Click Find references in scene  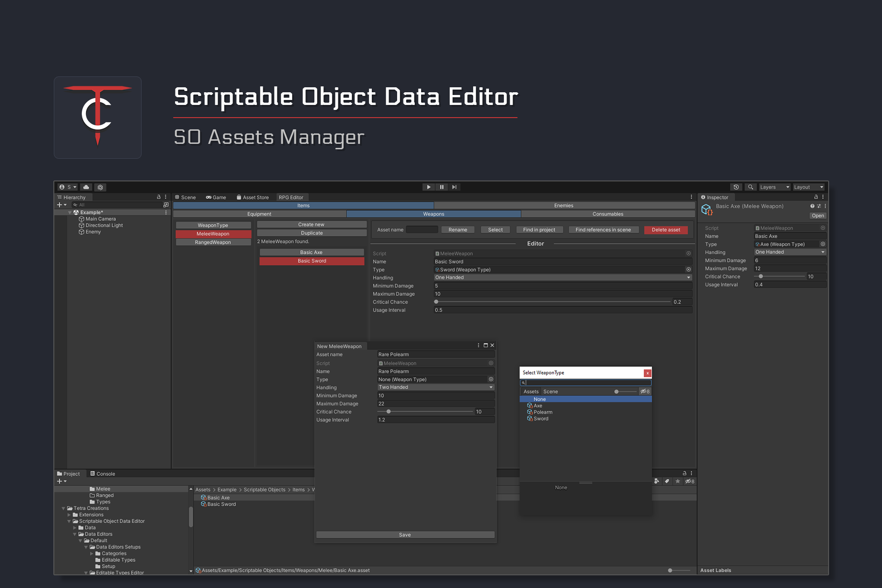point(603,230)
